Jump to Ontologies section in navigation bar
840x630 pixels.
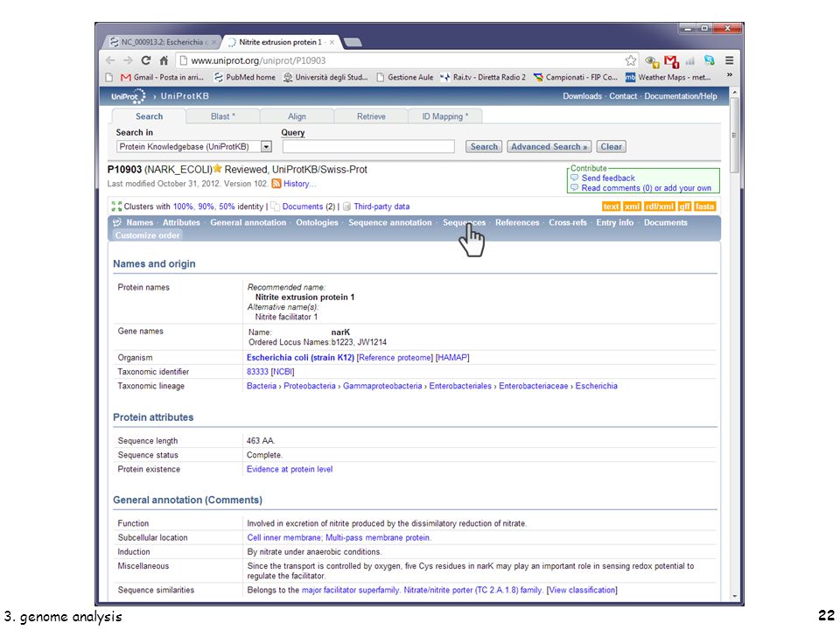[317, 222]
